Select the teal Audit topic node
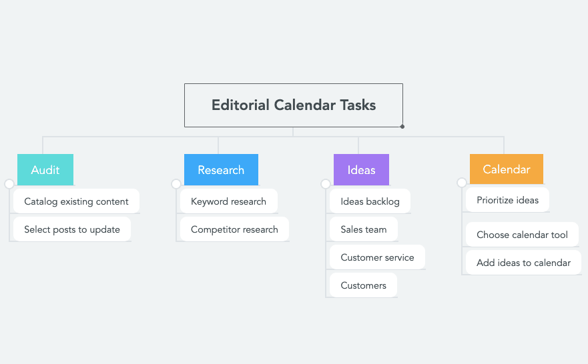This screenshot has height=364, width=588. coord(45,170)
